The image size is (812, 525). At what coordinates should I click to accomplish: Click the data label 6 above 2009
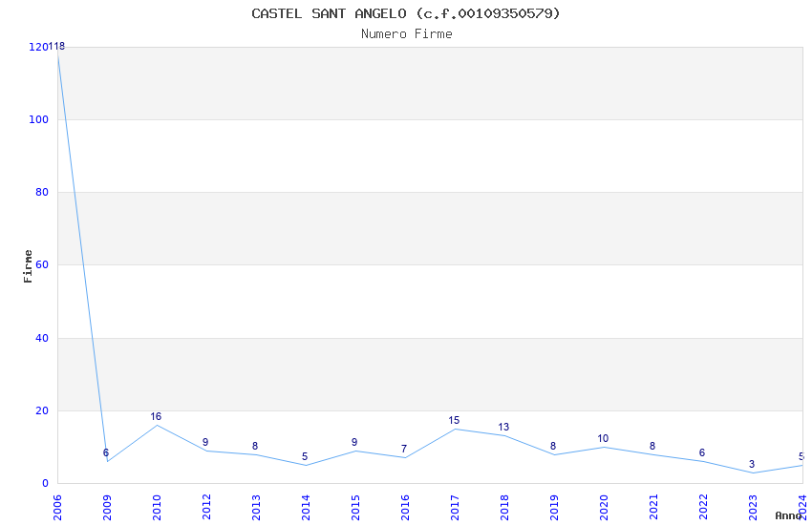click(106, 452)
